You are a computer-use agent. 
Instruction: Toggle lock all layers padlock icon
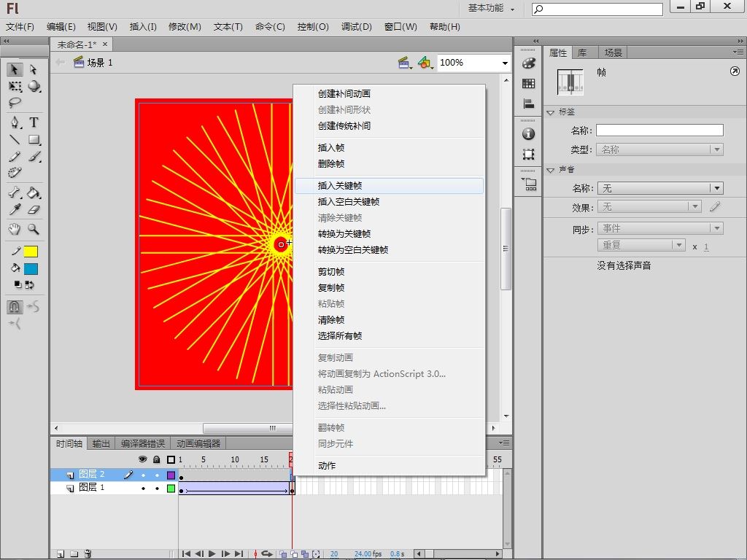(x=157, y=459)
